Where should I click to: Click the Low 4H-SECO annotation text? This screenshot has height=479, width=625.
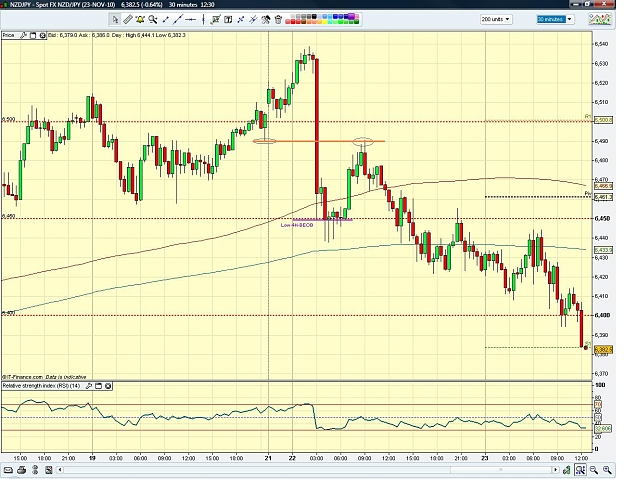(x=297, y=225)
